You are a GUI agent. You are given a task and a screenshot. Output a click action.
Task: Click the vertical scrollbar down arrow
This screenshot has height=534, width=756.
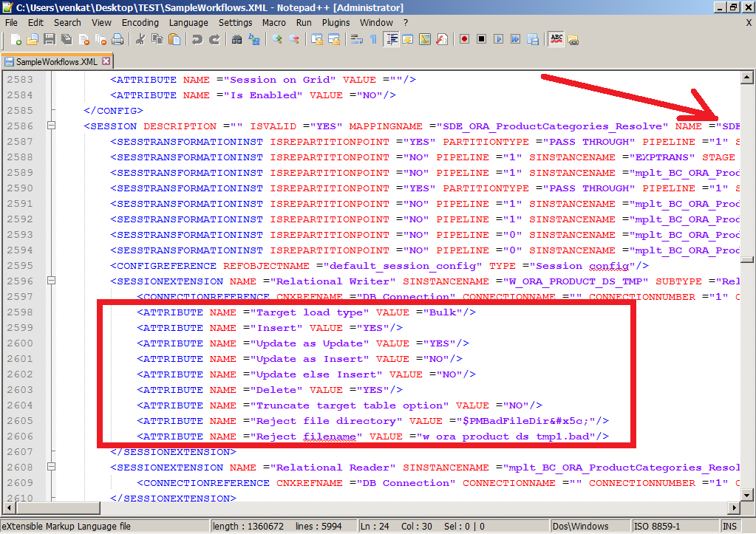coord(747,494)
